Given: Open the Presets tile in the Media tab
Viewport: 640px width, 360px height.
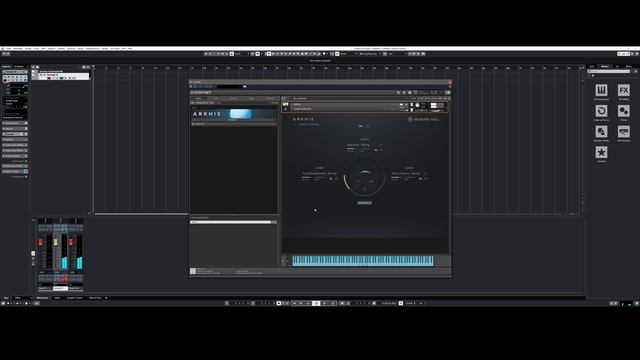Looking at the screenshot, I should click(623, 112).
